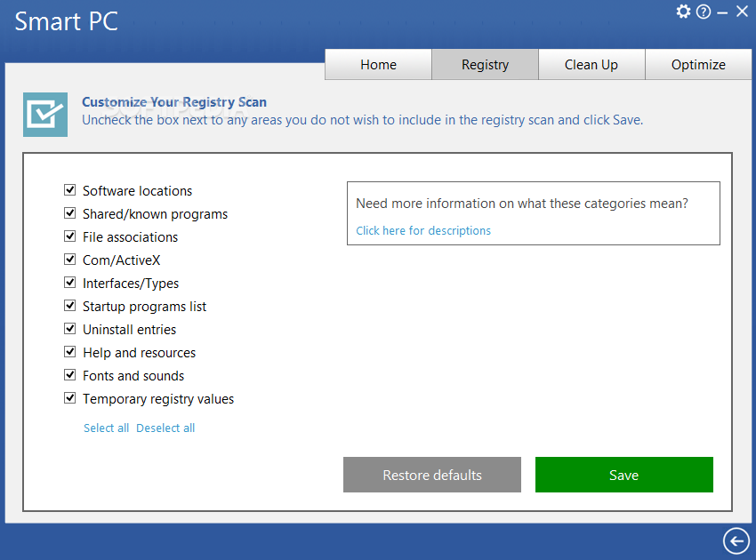This screenshot has height=560, width=756.
Task: Go back using the circled arrow icon
Action: click(736, 540)
